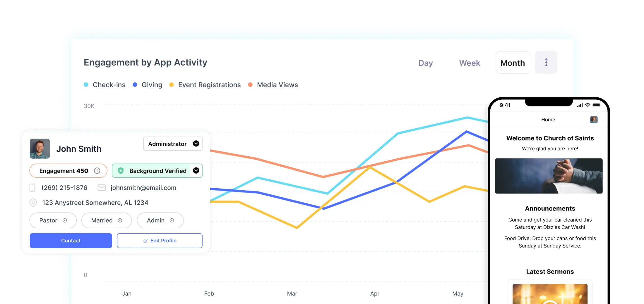
Task: Switch the chart to the Week view
Action: pyautogui.click(x=470, y=63)
